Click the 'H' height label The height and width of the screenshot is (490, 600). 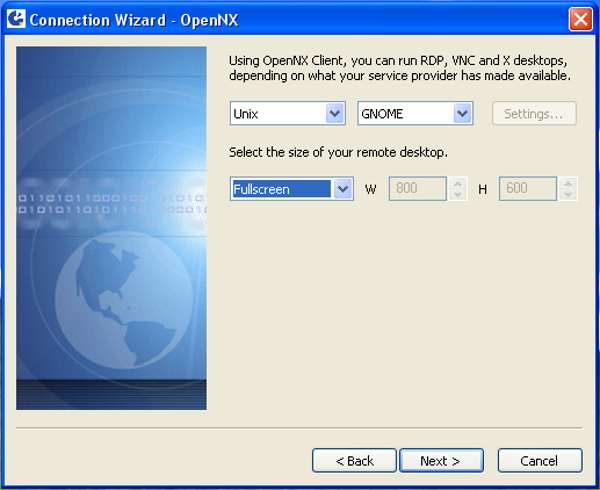coord(483,189)
